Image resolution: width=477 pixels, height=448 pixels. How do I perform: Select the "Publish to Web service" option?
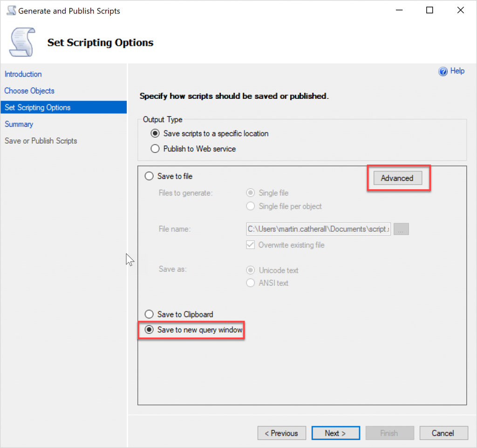coord(156,149)
